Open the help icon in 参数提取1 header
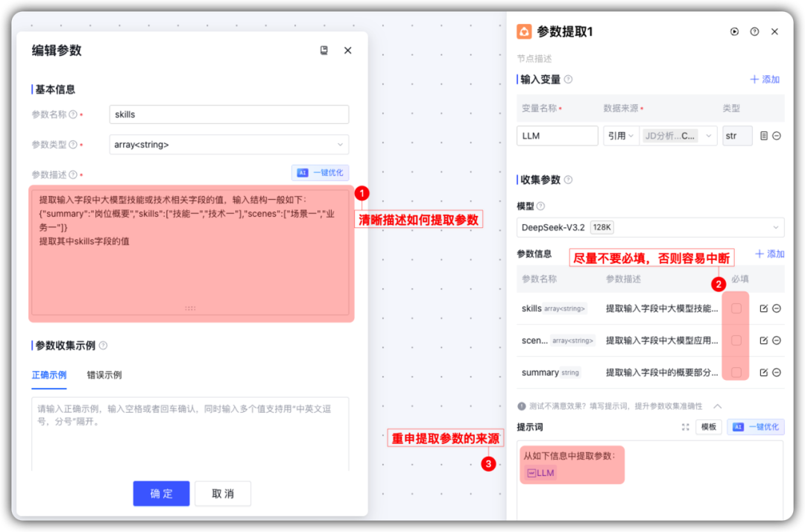The height and width of the screenshot is (532, 805). pyautogui.click(x=754, y=31)
